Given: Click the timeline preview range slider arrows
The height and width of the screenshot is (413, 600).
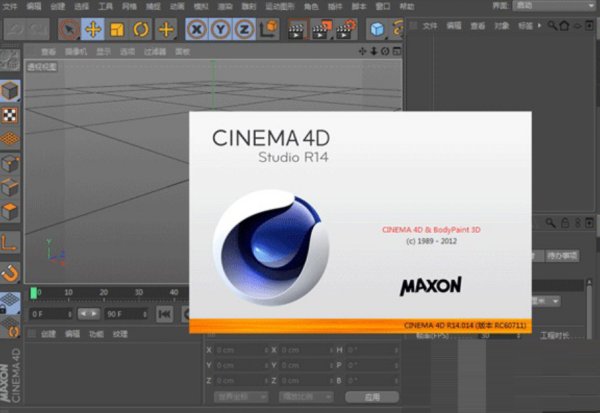Looking at the screenshot, I should pos(88,314).
